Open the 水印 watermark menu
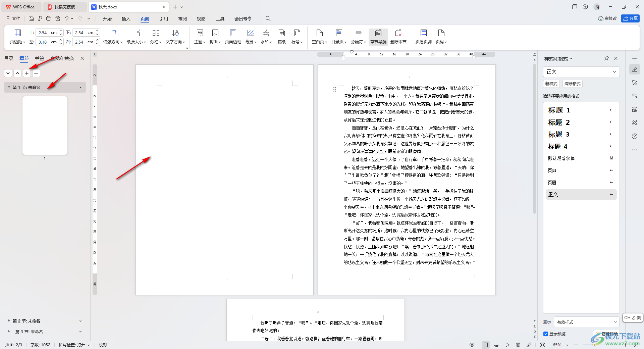 [x=266, y=36]
